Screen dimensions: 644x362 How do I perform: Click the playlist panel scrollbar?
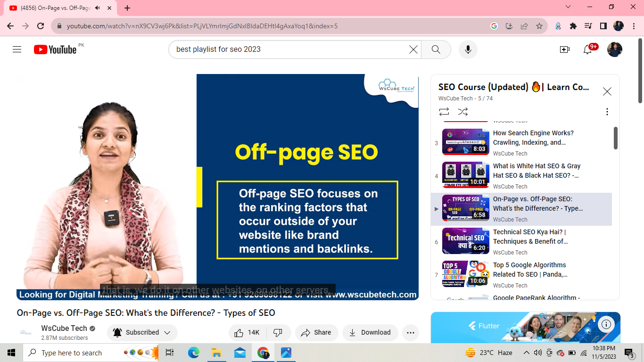pyautogui.click(x=616, y=138)
